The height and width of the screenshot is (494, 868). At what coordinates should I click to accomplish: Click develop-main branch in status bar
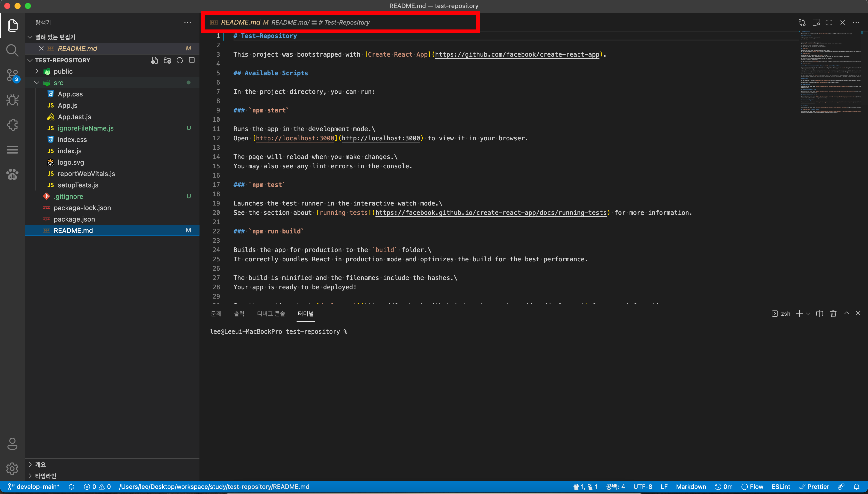[x=34, y=487]
